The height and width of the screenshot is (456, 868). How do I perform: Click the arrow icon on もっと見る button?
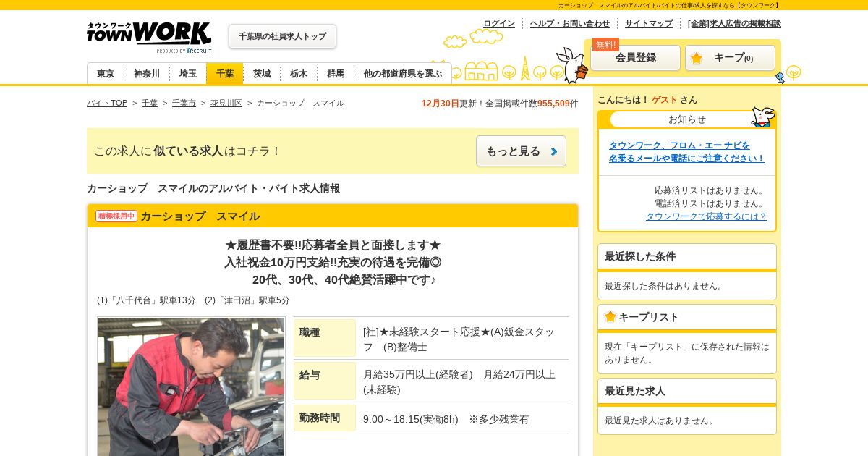coord(554,151)
